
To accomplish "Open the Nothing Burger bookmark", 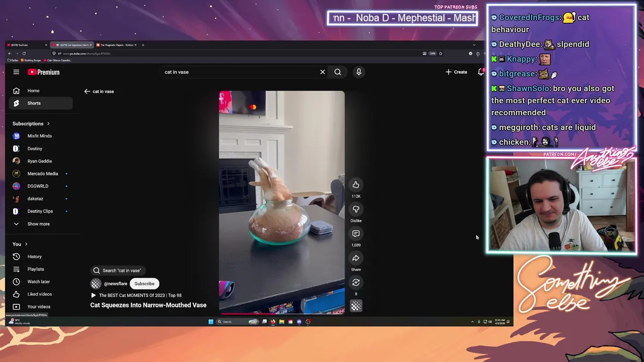I will (31, 60).
